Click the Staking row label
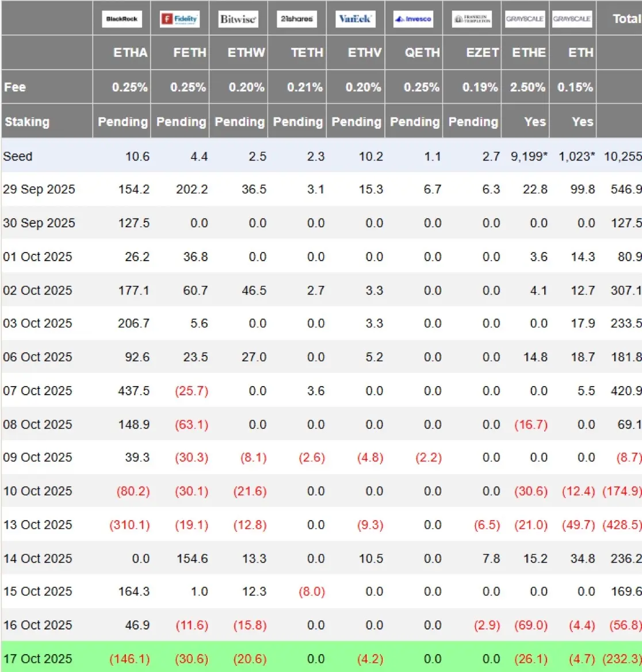The width and height of the screenshot is (642, 672). coord(27,122)
